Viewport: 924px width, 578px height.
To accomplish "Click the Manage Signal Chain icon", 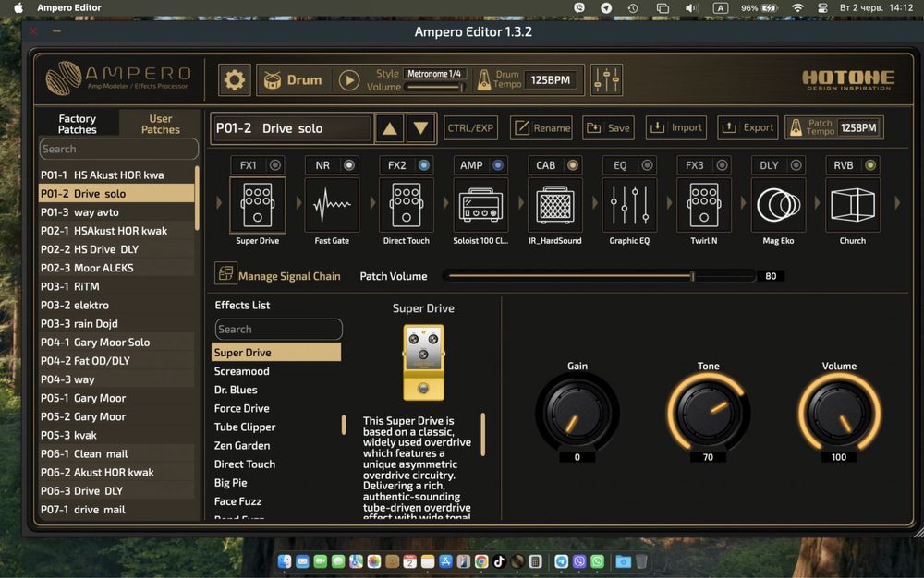I will coord(225,273).
